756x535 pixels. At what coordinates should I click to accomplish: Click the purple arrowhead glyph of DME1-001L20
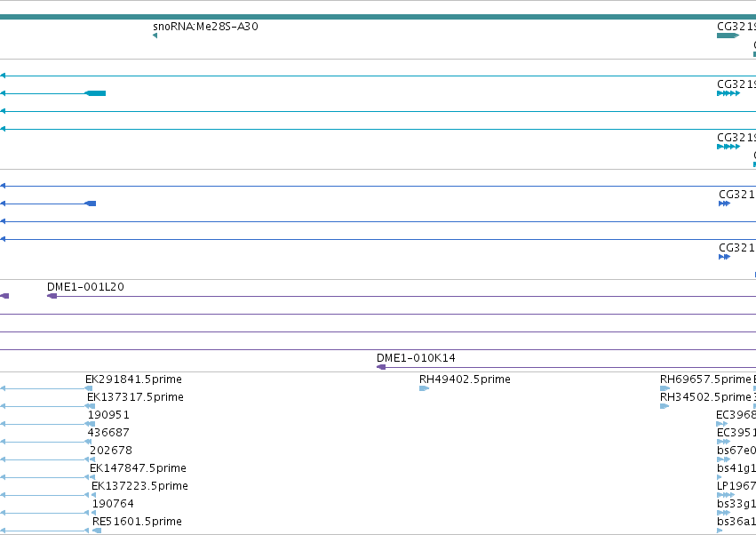pos(52,296)
